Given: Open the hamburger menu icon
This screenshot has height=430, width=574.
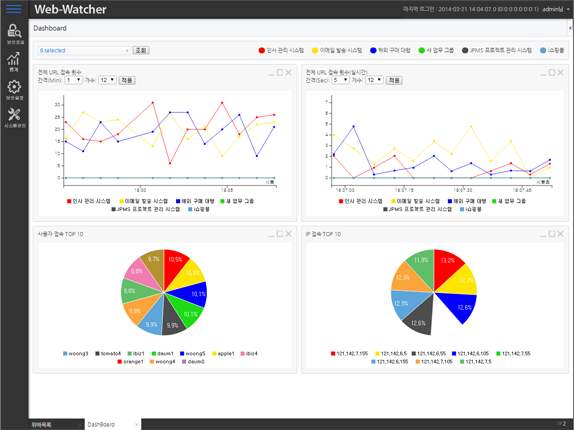Looking at the screenshot, I should click(x=14, y=9).
